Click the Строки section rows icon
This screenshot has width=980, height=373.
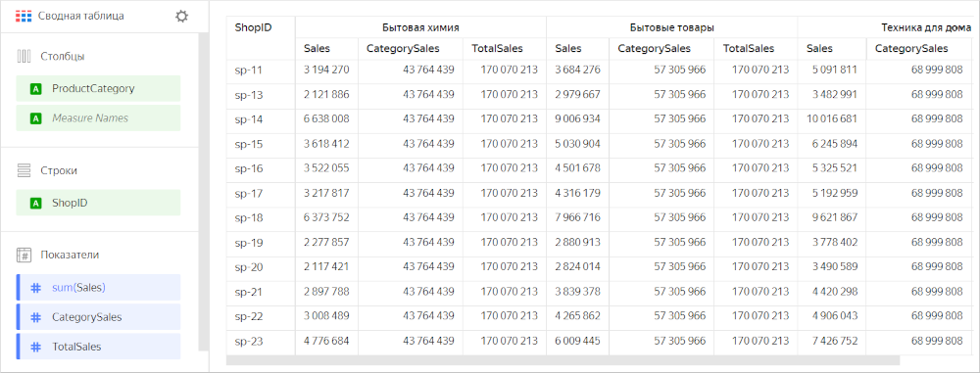(x=24, y=170)
